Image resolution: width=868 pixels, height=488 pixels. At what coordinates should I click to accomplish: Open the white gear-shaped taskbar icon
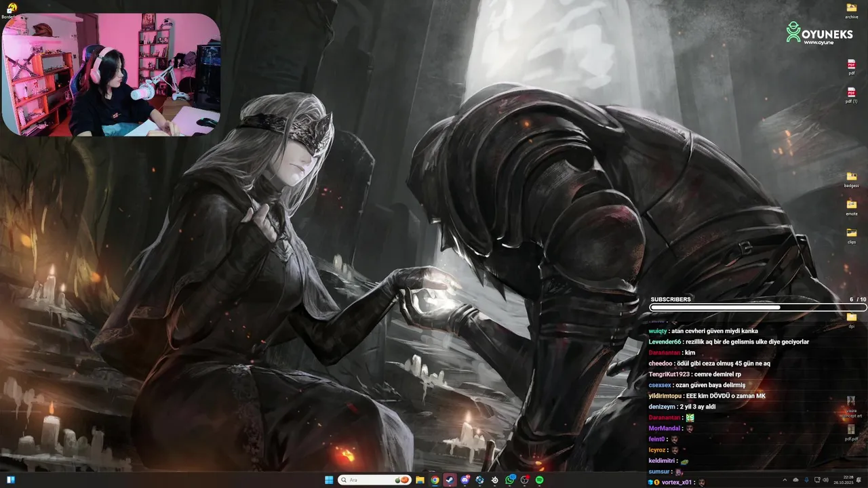(x=494, y=480)
